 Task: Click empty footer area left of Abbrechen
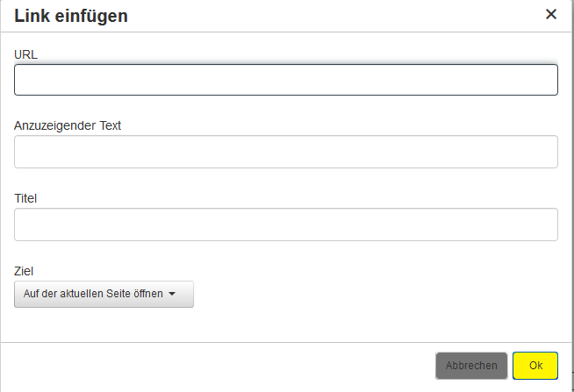point(219,366)
